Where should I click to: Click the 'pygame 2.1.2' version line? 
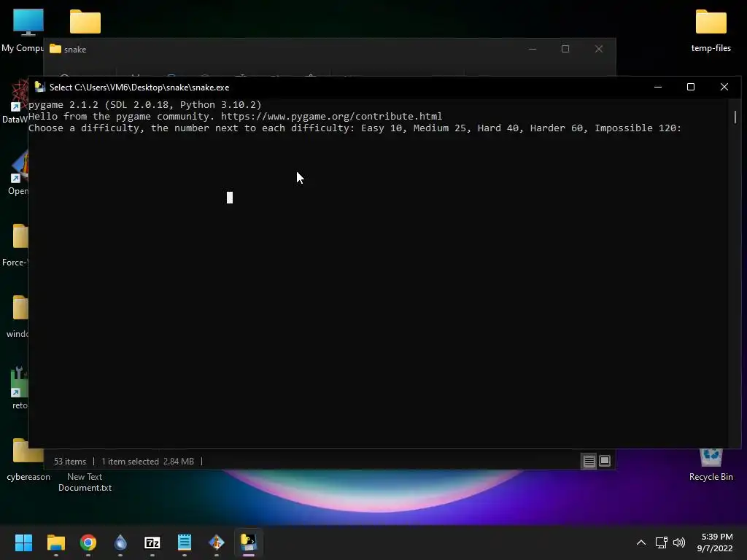pos(145,105)
